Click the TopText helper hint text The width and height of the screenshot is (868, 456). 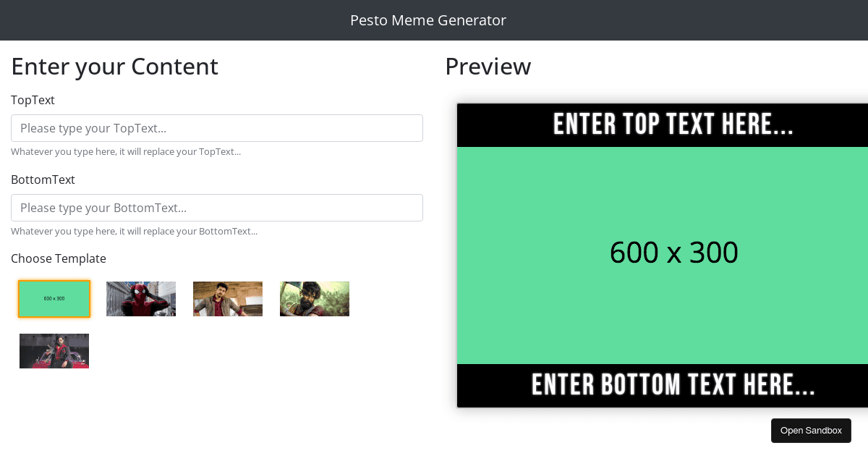pos(126,152)
